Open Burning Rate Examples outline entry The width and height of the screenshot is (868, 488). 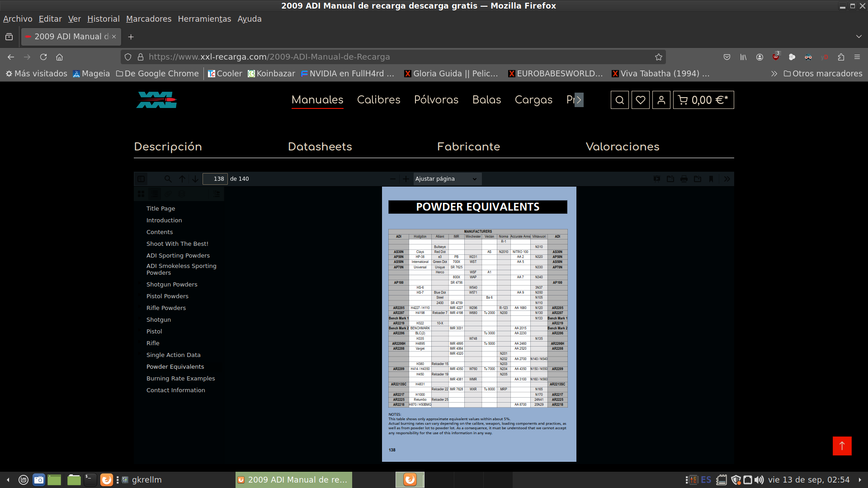coord(180,379)
